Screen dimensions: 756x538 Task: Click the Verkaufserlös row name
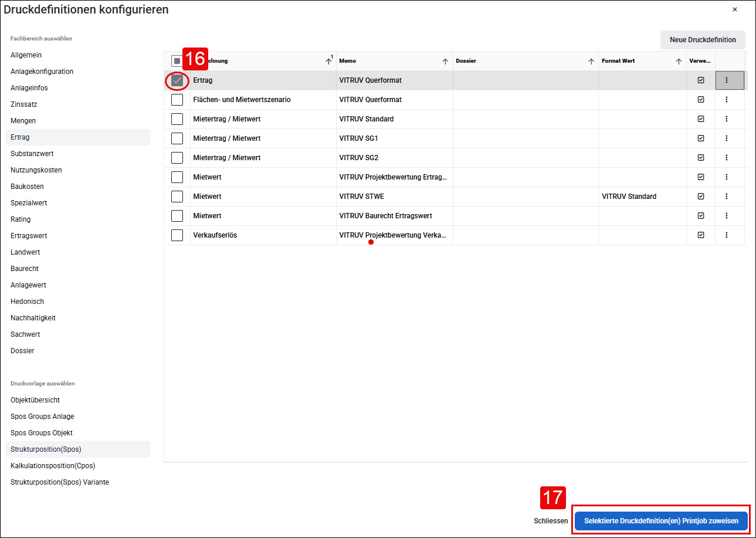click(x=215, y=235)
